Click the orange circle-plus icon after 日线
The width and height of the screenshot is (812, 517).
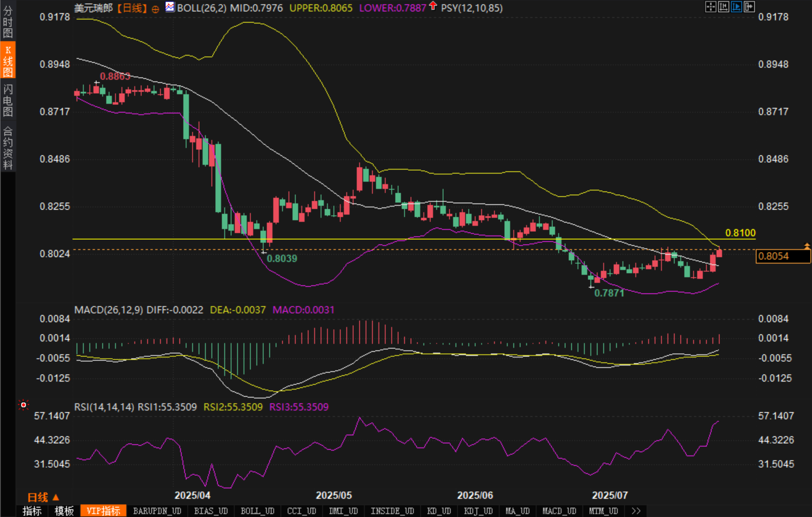pos(155,9)
